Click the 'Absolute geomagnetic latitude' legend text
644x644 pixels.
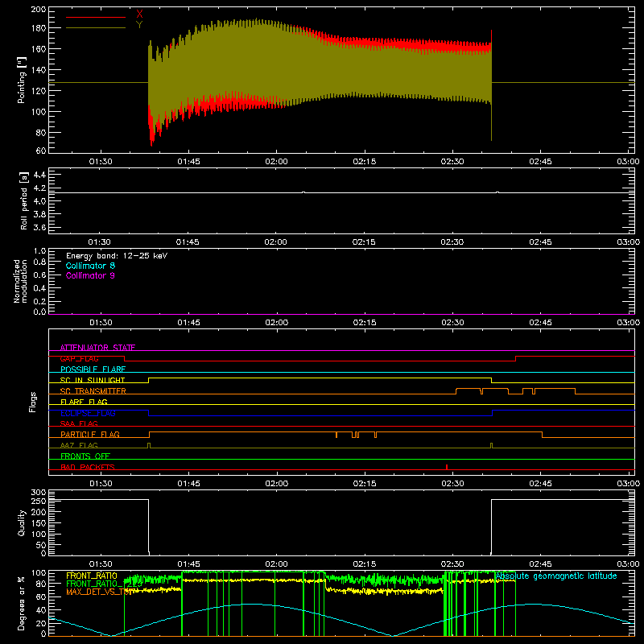pyautogui.click(x=556, y=576)
